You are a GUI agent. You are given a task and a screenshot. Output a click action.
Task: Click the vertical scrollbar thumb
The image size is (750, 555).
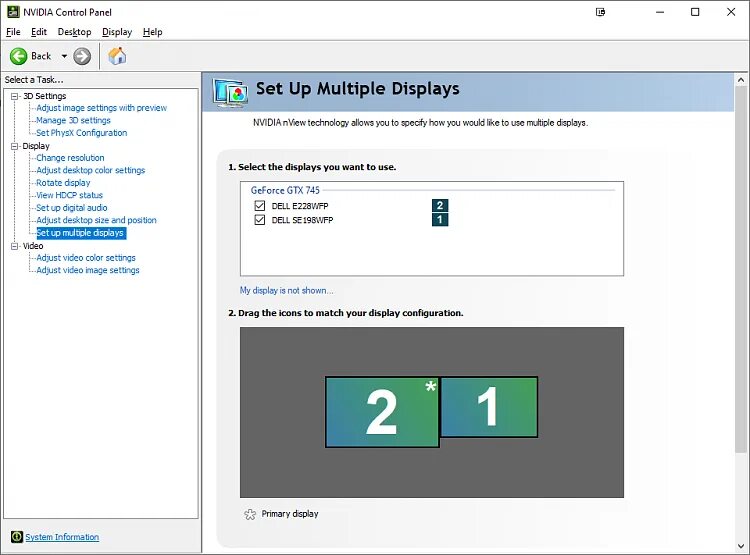click(x=741, y=270)
